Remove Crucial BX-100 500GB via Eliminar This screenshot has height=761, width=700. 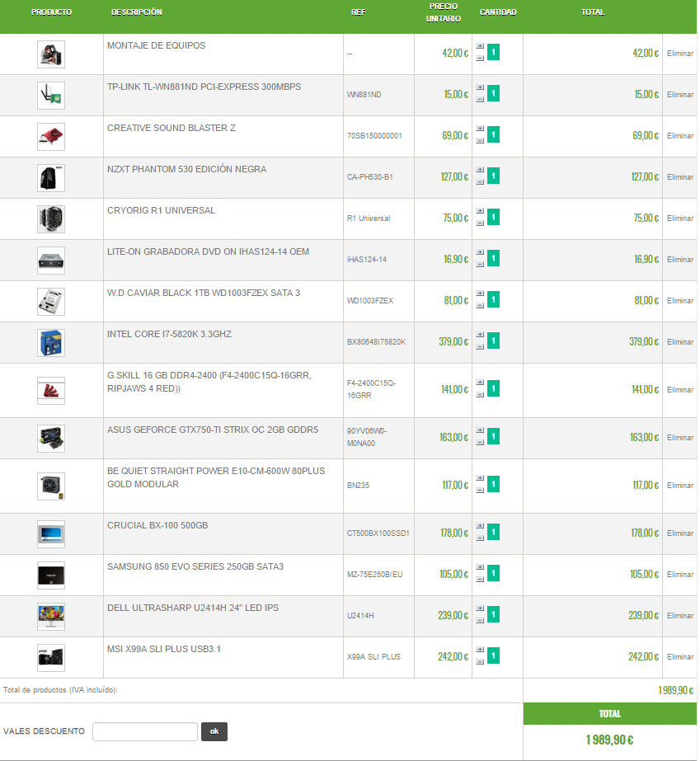pos(679,533)
